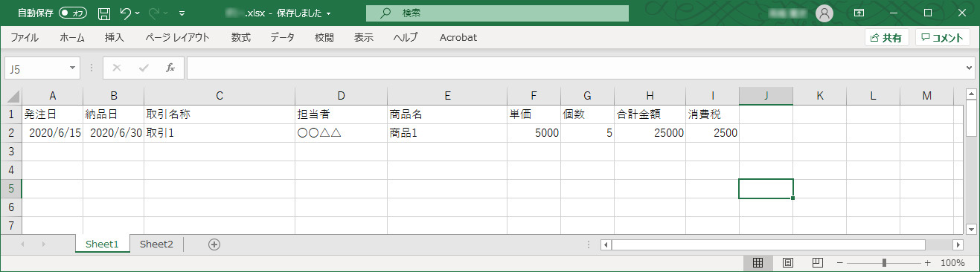Image resolution: width=980 pixels, height=272 pixels.
Task: Click the コメント comments button
Action: coord(942,37)
